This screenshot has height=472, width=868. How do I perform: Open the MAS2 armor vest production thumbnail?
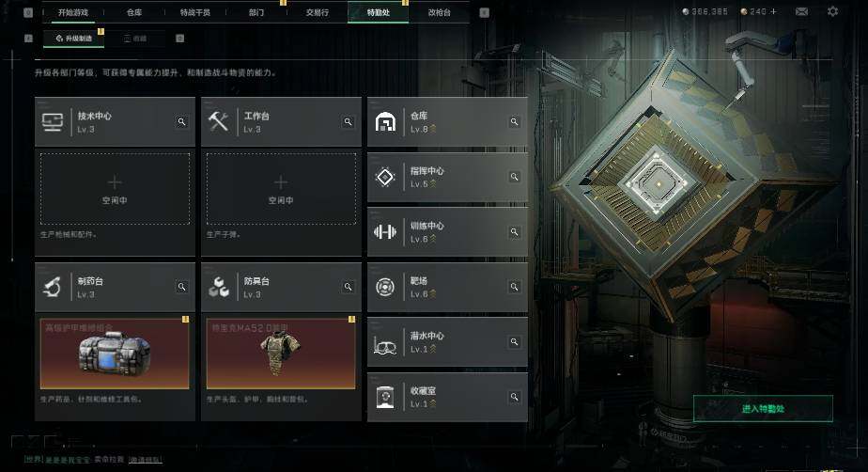point(281,354)
